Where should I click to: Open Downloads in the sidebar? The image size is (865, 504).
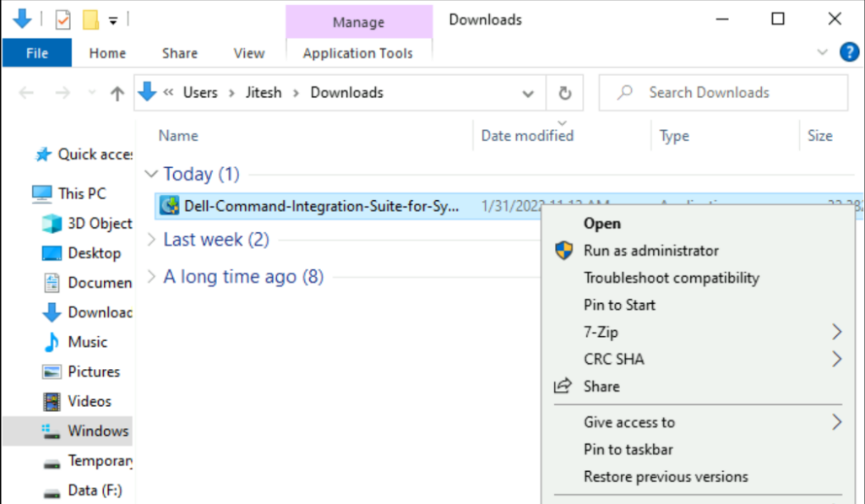tap(87, 312)
